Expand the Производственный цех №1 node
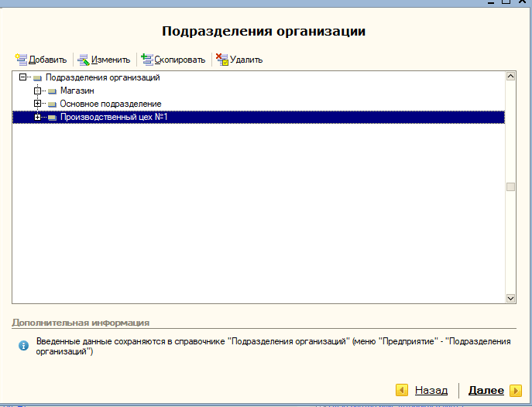Image resolution: width=532 pixels, height=407 pixels. (x=38, y=117)
